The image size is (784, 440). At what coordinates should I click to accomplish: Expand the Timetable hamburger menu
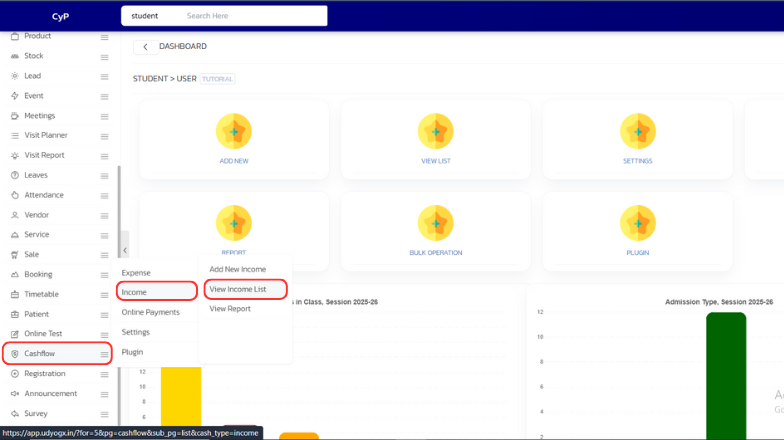104,295
